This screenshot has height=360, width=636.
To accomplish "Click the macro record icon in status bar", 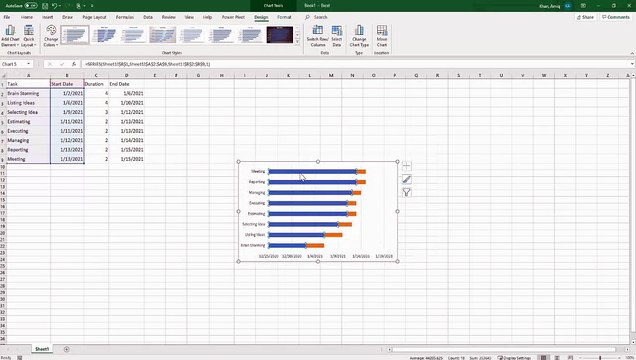I will tap(19, 358).
